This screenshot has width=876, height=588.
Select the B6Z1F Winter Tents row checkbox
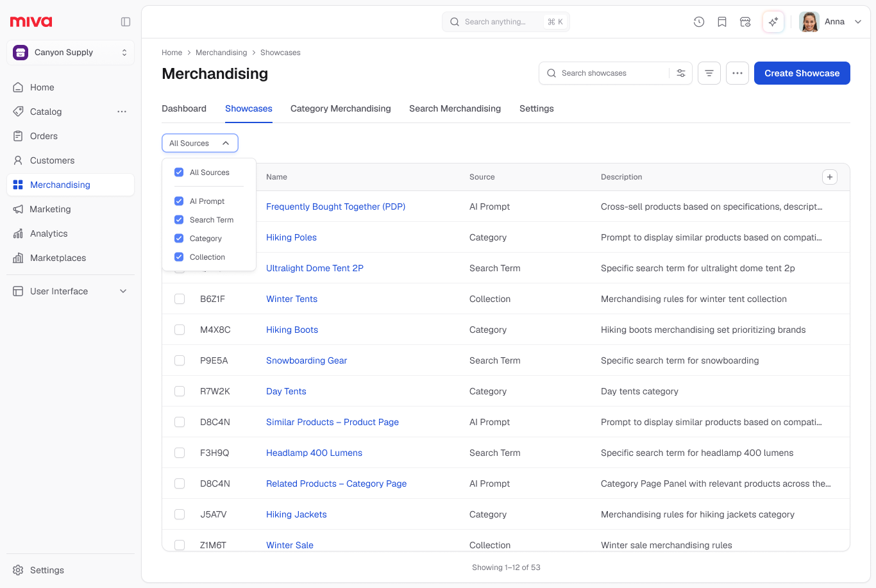tap(180, 299)
